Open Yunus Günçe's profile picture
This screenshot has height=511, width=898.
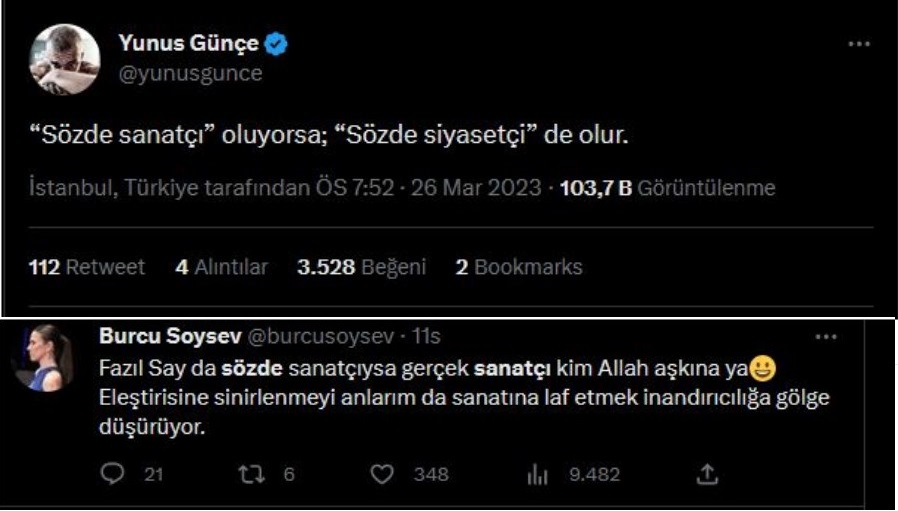[65, 59]
